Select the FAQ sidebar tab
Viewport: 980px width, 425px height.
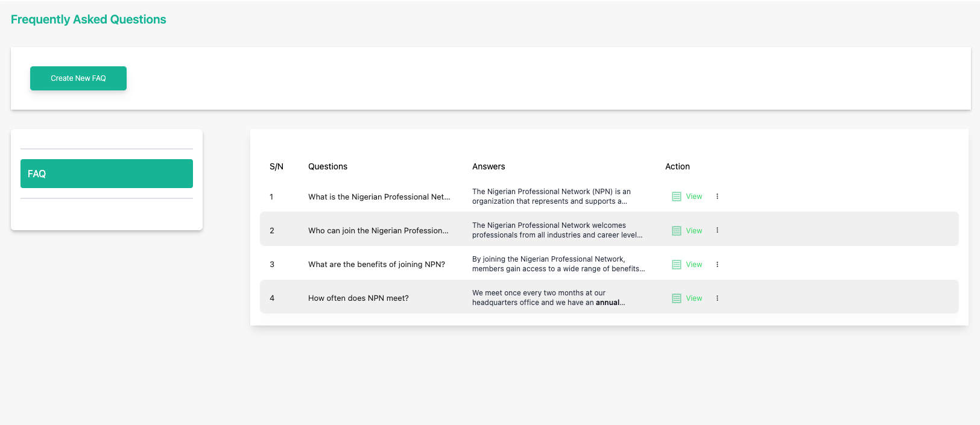pos(107,174)
